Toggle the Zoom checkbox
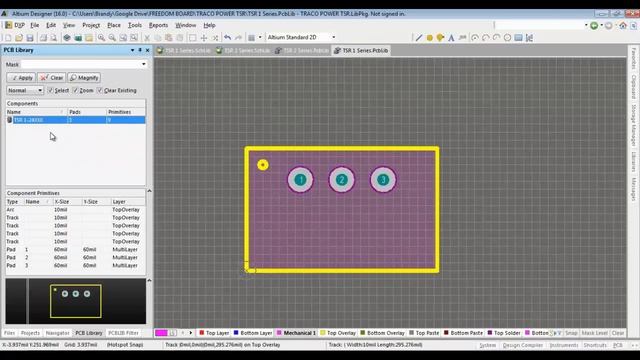This screenshot has width=640, height=360. [76, 90]
